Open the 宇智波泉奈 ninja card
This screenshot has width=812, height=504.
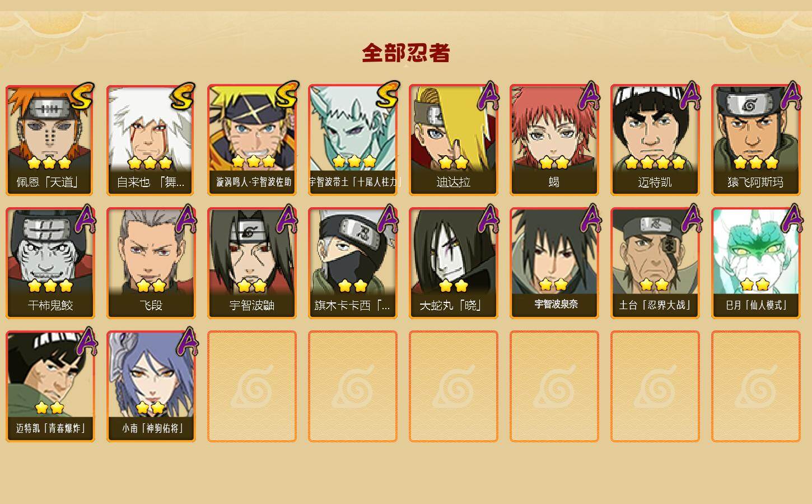point(554,263)
